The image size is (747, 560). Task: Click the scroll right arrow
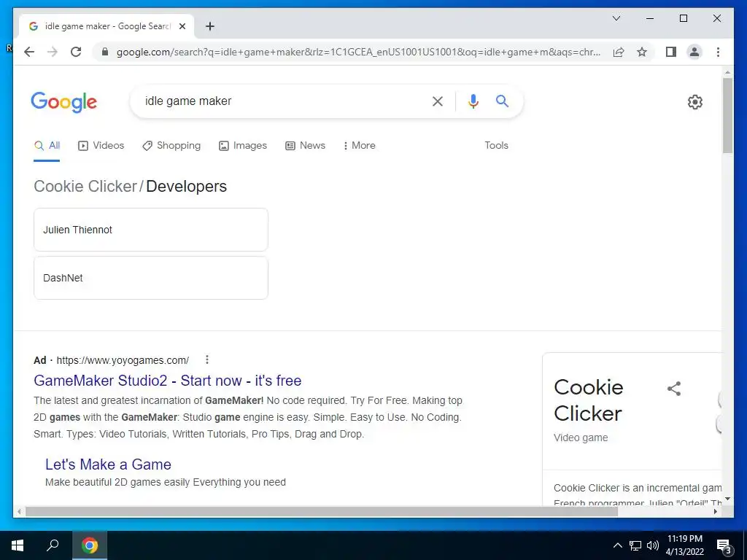pyautogui.click(x=716, y=512)
